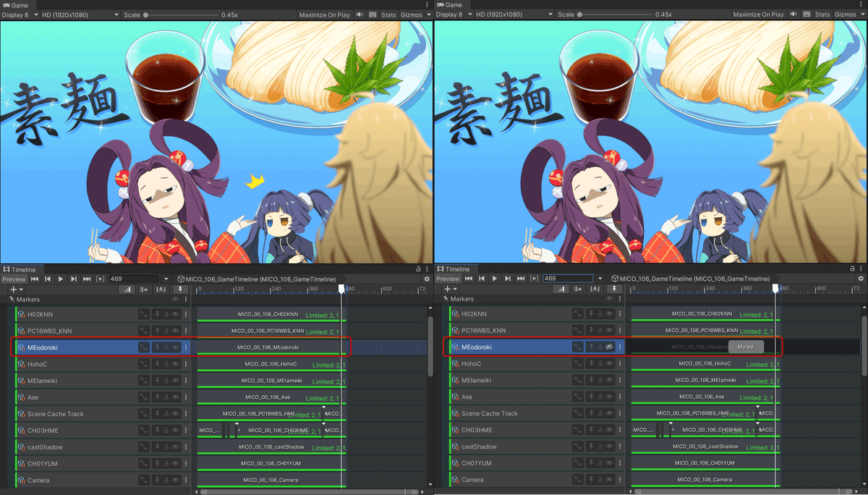This screenshot has width=868, height=495.
Task: Open more options for MEtameiki track, left Timeline
Action: 186,381
